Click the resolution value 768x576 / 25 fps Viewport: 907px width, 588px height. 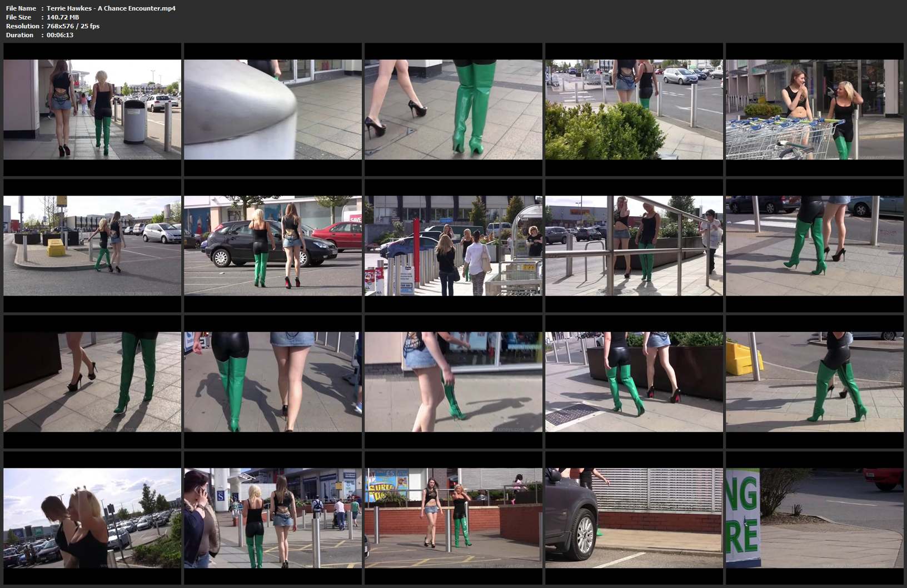click(x=73, y=26)
